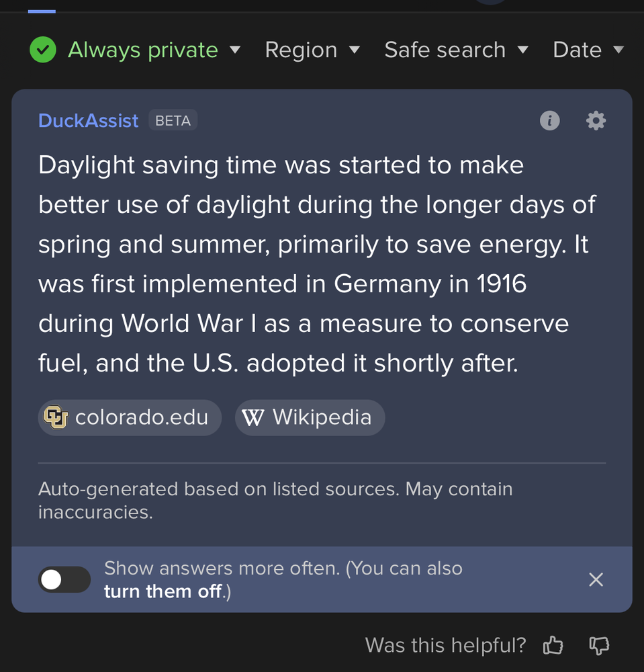Toggle Show answers more often switch
Viewport: 644px width, 672px height.
pyautogui.click(x=64, y=579)
